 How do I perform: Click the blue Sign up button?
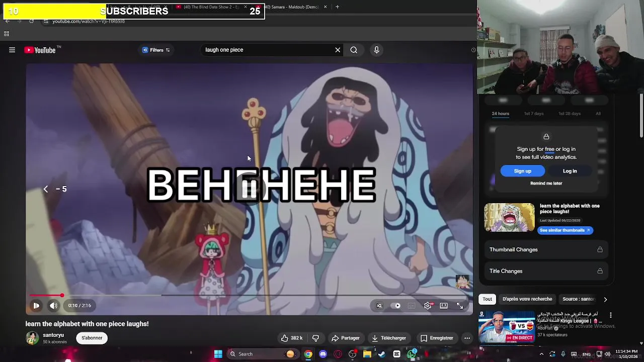[522, 171]
